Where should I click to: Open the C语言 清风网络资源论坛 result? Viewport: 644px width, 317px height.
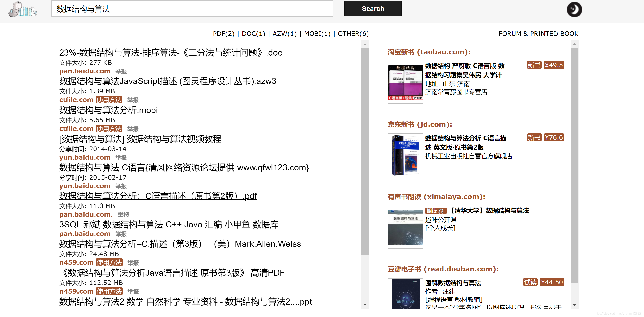pyautogui.click(x=184, y=167)
